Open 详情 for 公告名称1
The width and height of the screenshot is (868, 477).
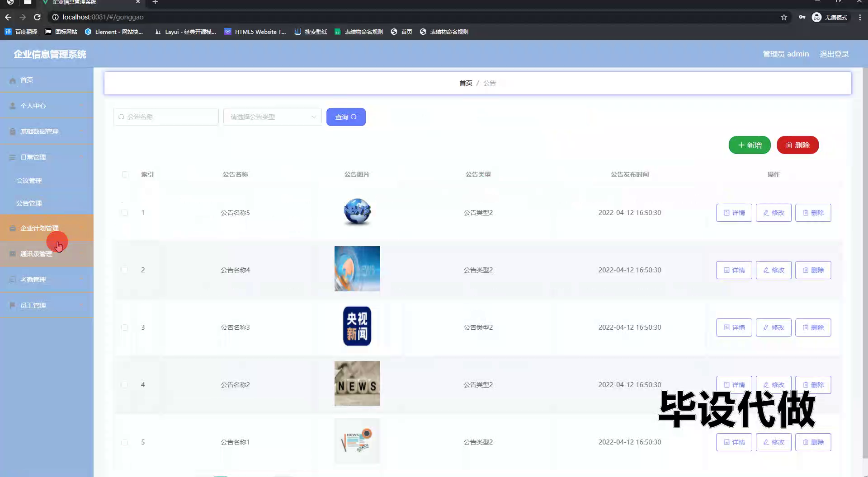pyautogui.click(x=734, y=442)
